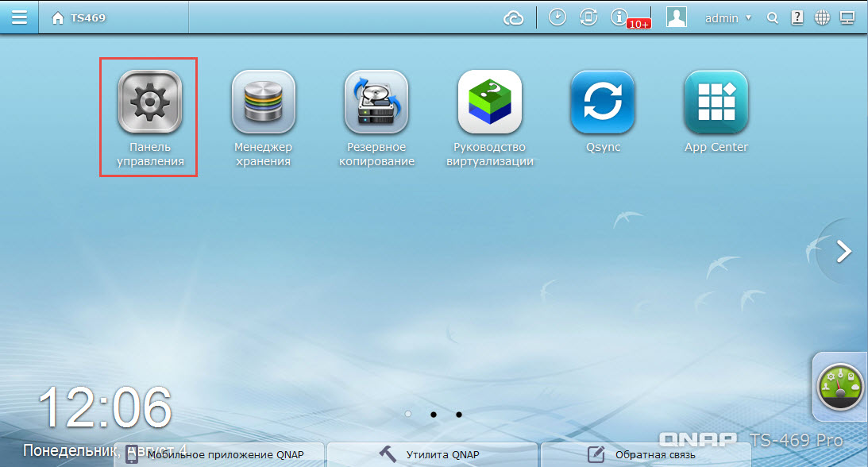Open the language globe icon
This screenshot has width=868, height=467.
point(822,17)
